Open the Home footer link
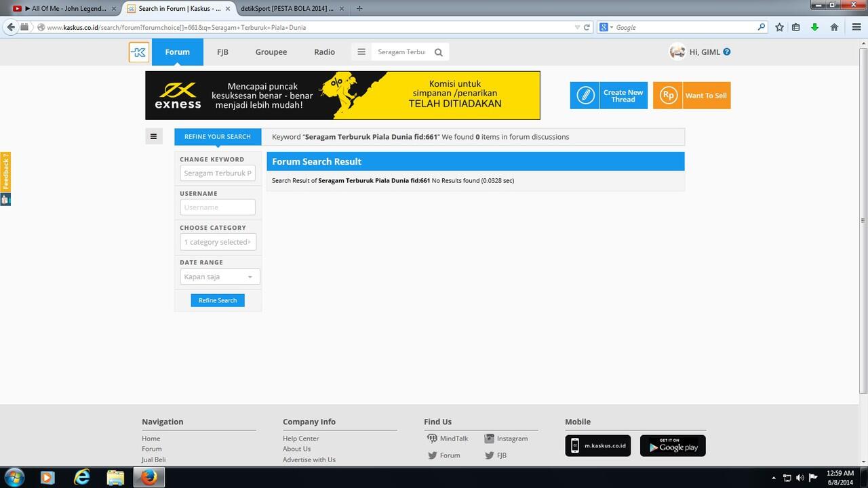 point(151,439)
